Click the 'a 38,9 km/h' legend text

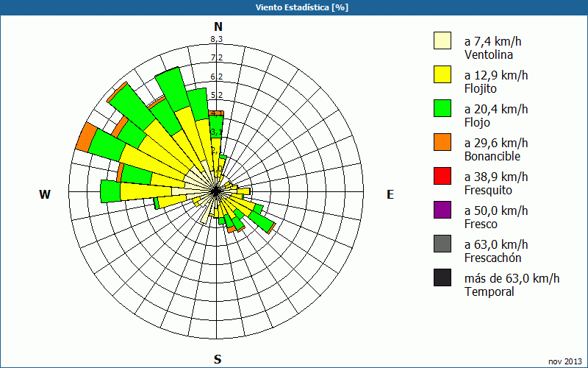pyautogui.click(x=496, y=177)
